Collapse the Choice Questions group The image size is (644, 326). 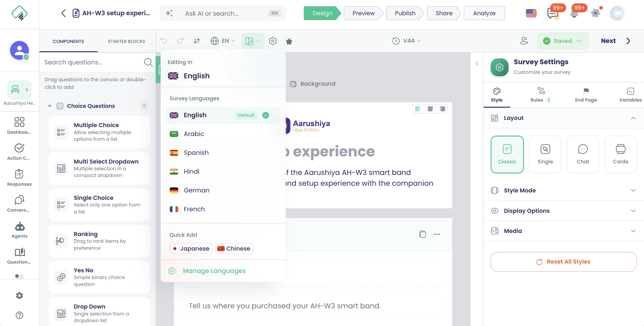click(49, 106)
